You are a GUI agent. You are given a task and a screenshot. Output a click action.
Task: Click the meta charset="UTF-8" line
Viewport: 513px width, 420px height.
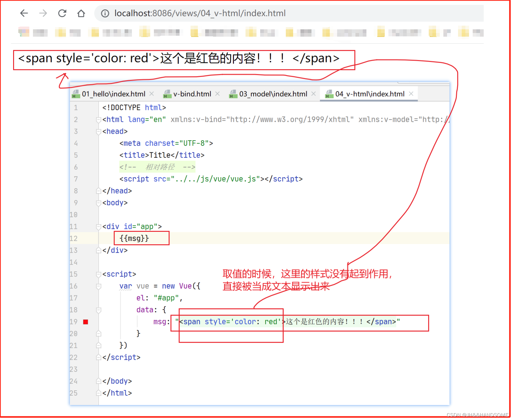166,143
